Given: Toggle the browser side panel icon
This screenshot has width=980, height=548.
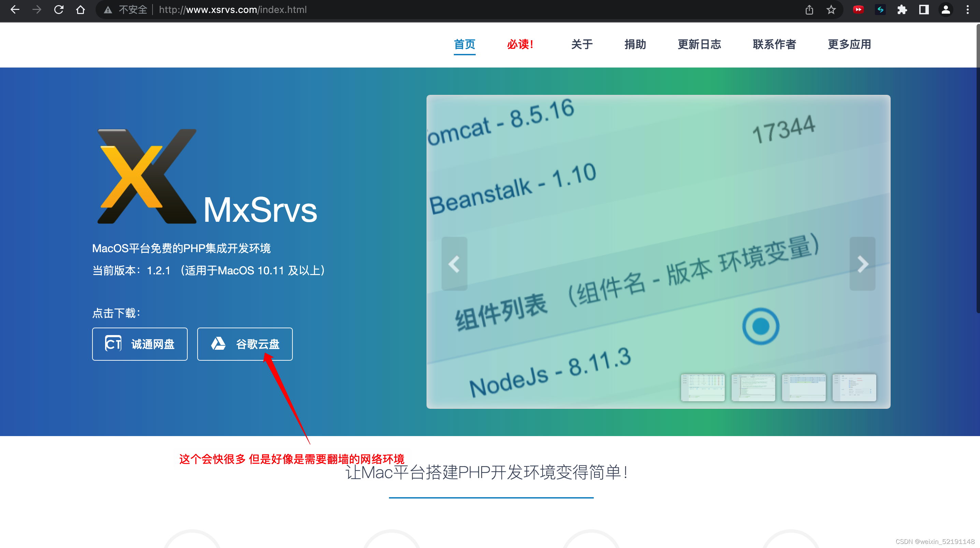Looking at the screenshot, I should click(x=924, y=10).
